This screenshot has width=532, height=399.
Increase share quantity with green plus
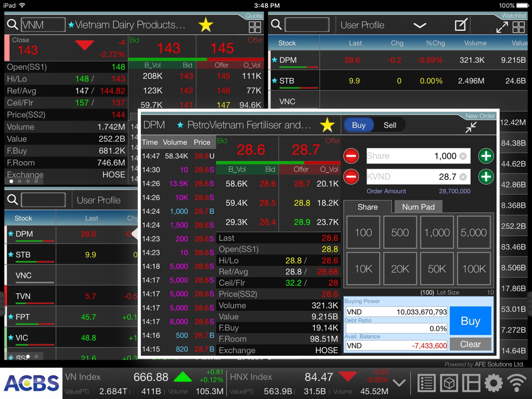tap(486, 156)
